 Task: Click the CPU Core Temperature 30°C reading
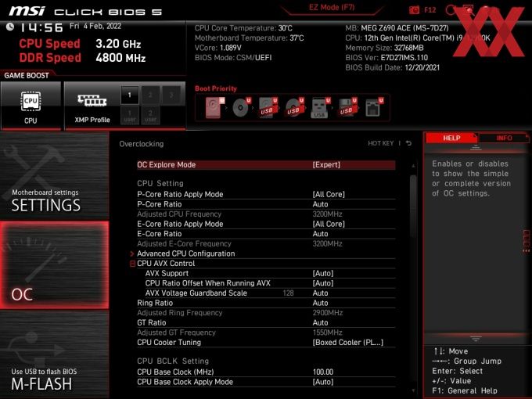click(243, 28)
